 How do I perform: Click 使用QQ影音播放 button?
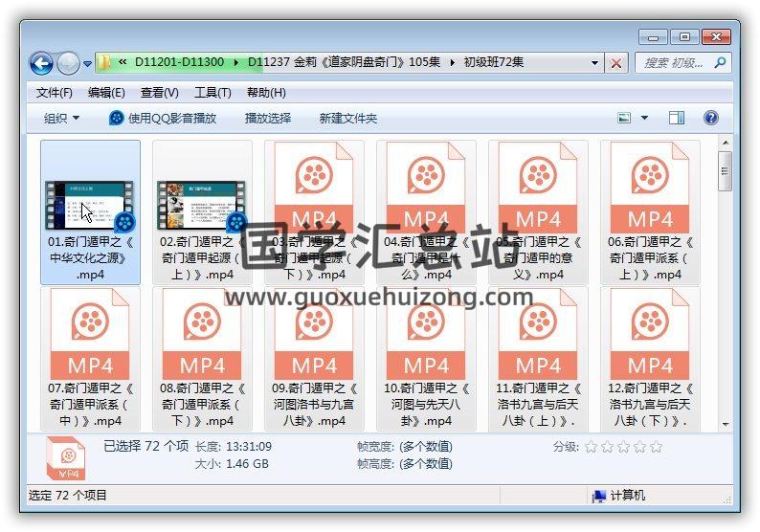pos(163,118)
